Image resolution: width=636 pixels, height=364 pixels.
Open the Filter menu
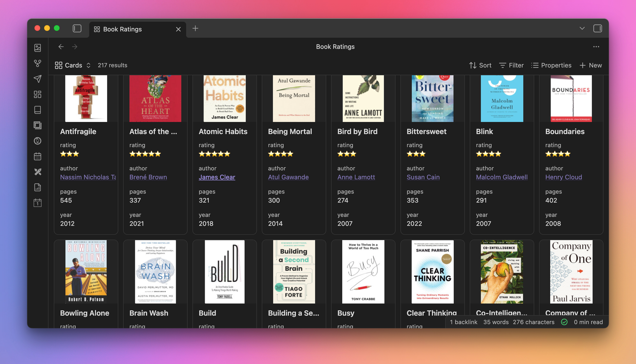point(511,65)
